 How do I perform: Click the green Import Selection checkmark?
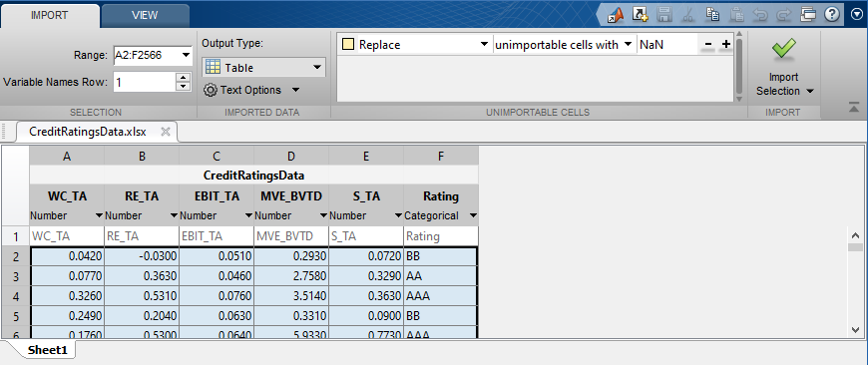784,50
